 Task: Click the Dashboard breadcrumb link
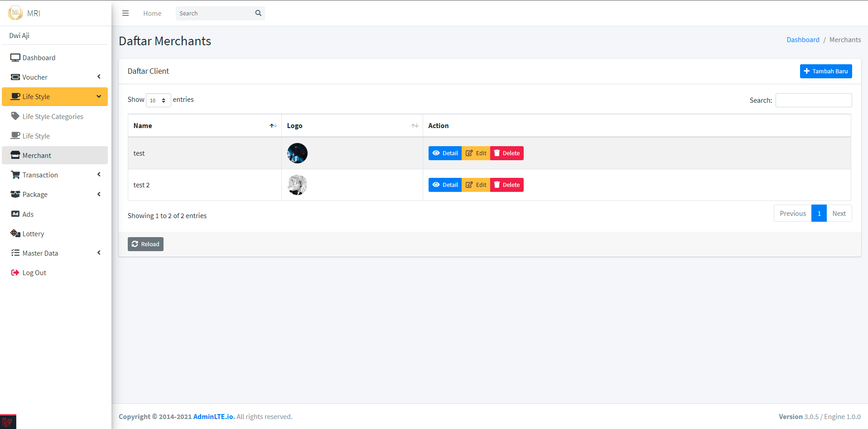[803, 40]
